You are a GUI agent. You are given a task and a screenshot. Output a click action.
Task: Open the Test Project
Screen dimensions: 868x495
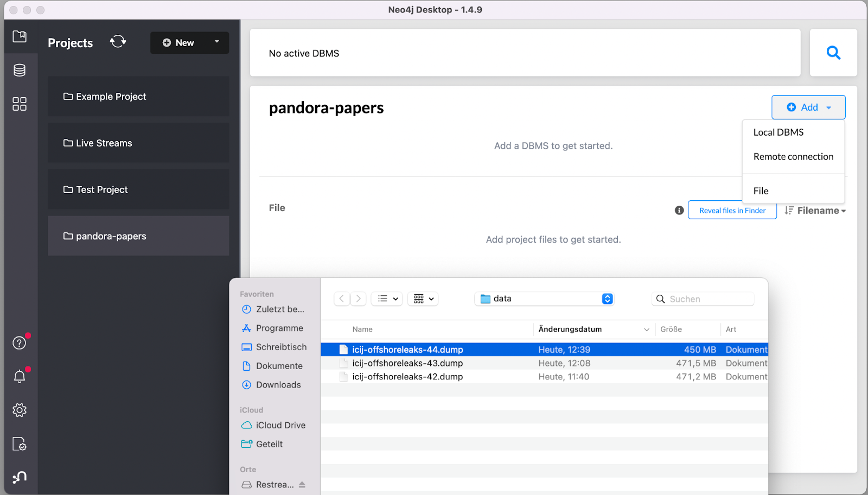(x=138, y=190)
